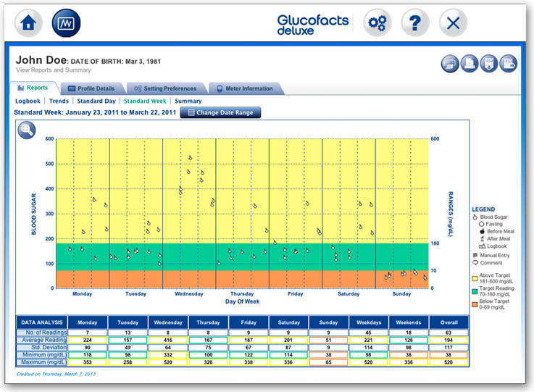534x392 pixels.
Task: Close the application with X button
Action: pyautogui.click(x=453, y=22)
